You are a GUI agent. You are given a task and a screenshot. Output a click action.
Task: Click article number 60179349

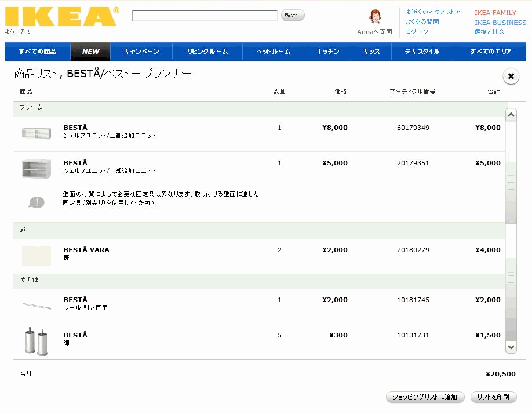point(413,128)
